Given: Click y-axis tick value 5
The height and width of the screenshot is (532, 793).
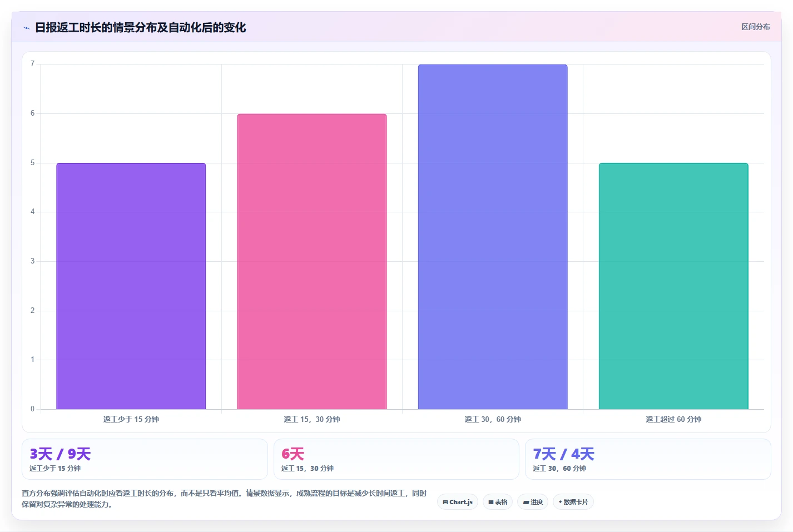Looking at the screenshot, I should click(x=32, y=163).
